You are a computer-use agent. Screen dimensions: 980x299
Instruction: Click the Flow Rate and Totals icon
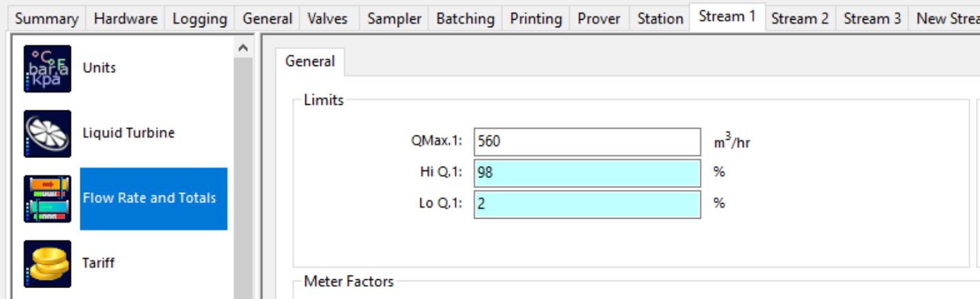[x=47, y=198]
